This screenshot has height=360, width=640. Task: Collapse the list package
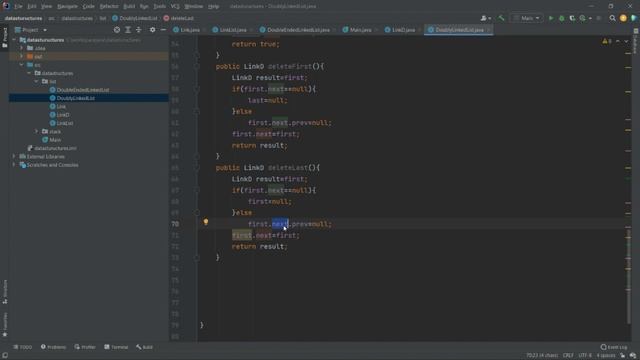coord(37,82)
